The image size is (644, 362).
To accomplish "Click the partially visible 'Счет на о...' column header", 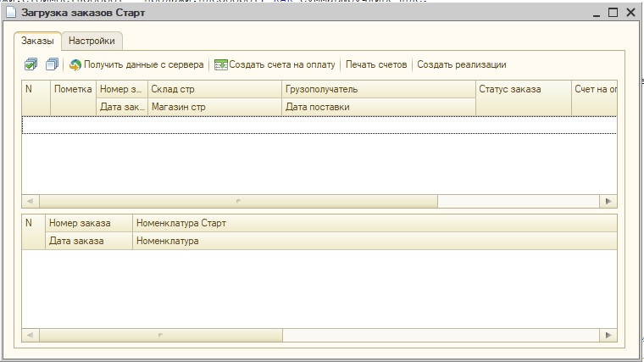I will point(594,98).
